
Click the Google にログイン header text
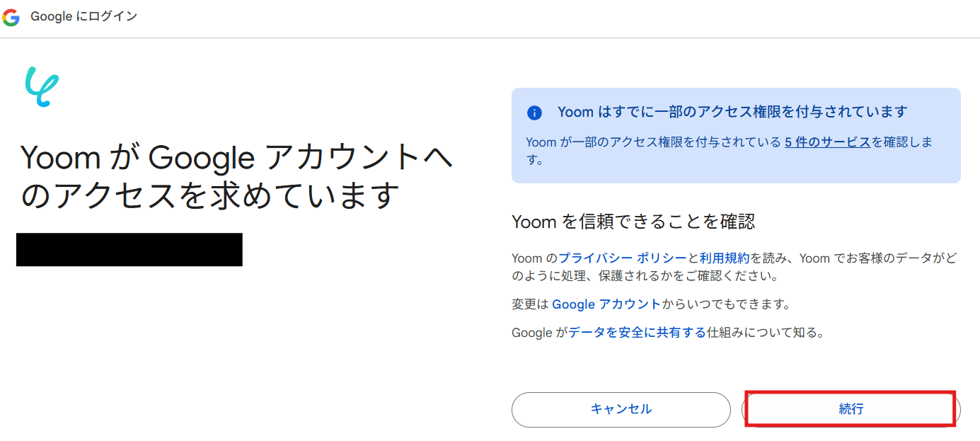click(83, 16)
